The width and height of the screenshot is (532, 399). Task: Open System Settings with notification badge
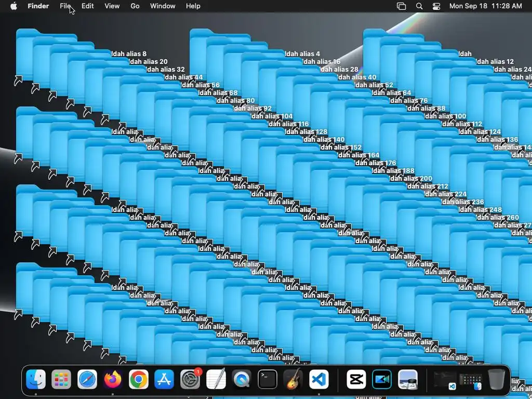coord(190,379)
